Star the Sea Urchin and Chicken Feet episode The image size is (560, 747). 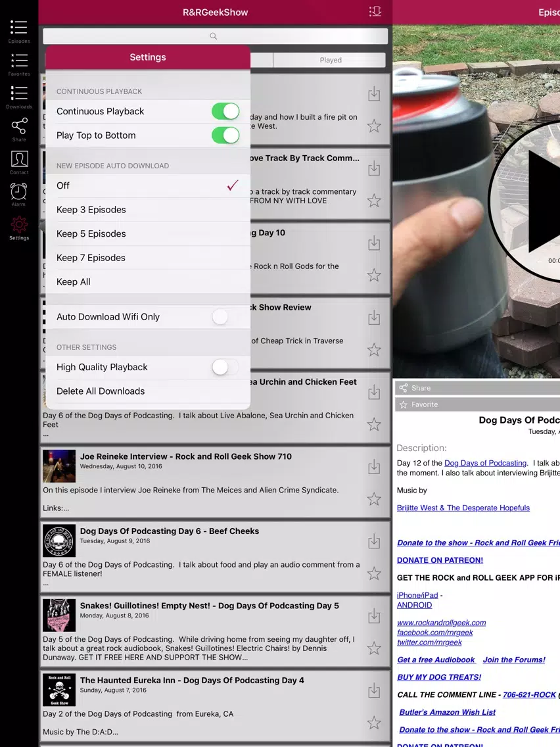click(x=374, y=425)
